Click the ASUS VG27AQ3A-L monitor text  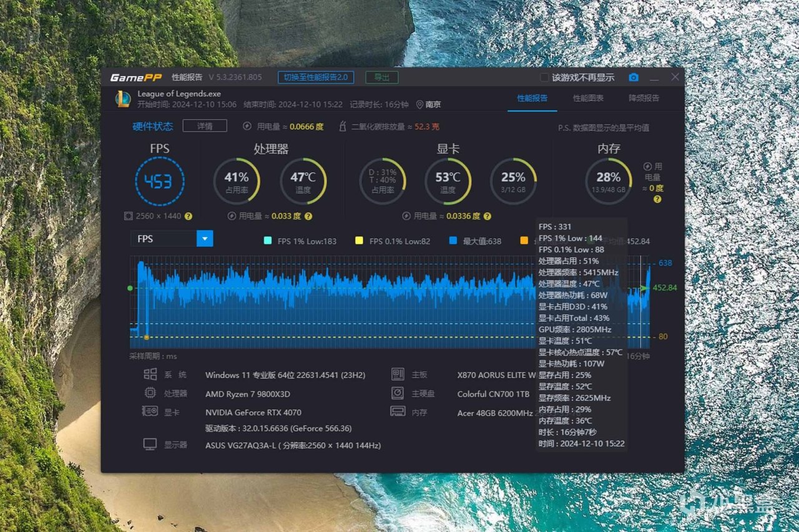[x=293, y=445]
